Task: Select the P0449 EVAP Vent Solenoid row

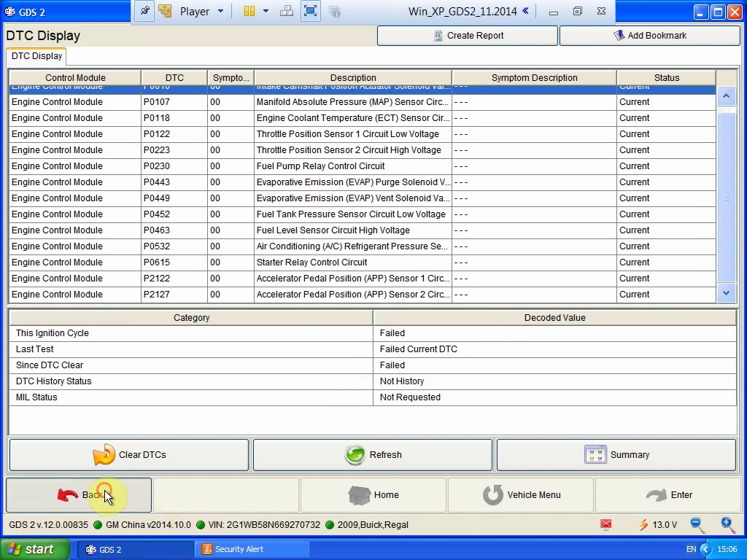Action: [362, 198]
